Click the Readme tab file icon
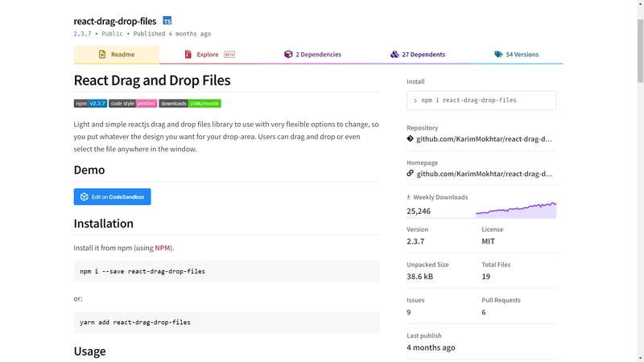 coord(102,55)
